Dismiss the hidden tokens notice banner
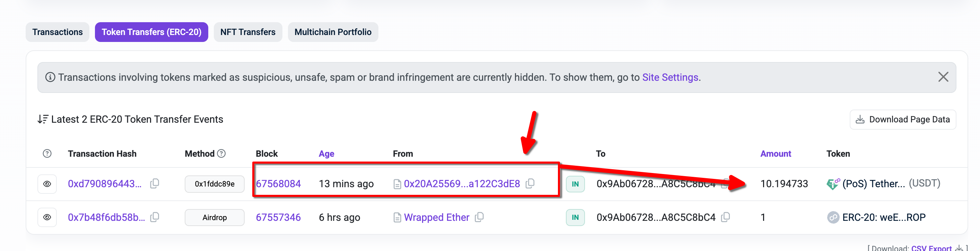Viewport: 980px width, 251px height. point(943,77)
